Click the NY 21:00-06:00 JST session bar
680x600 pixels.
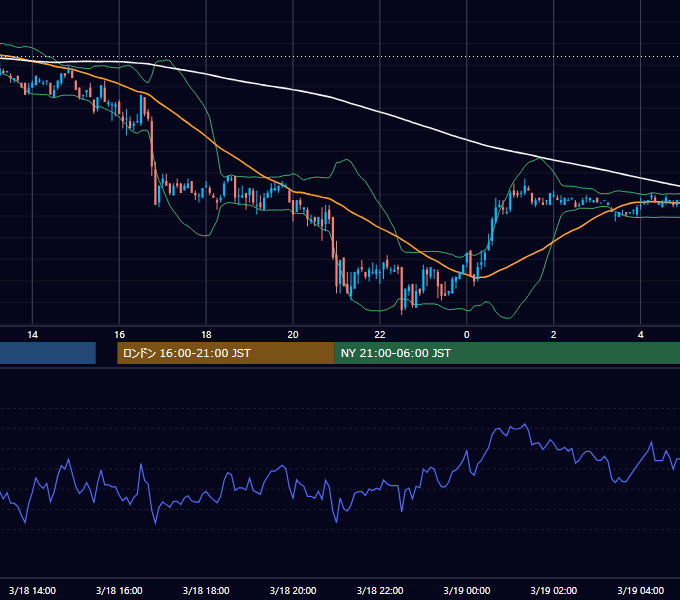(x=507, y=353)
